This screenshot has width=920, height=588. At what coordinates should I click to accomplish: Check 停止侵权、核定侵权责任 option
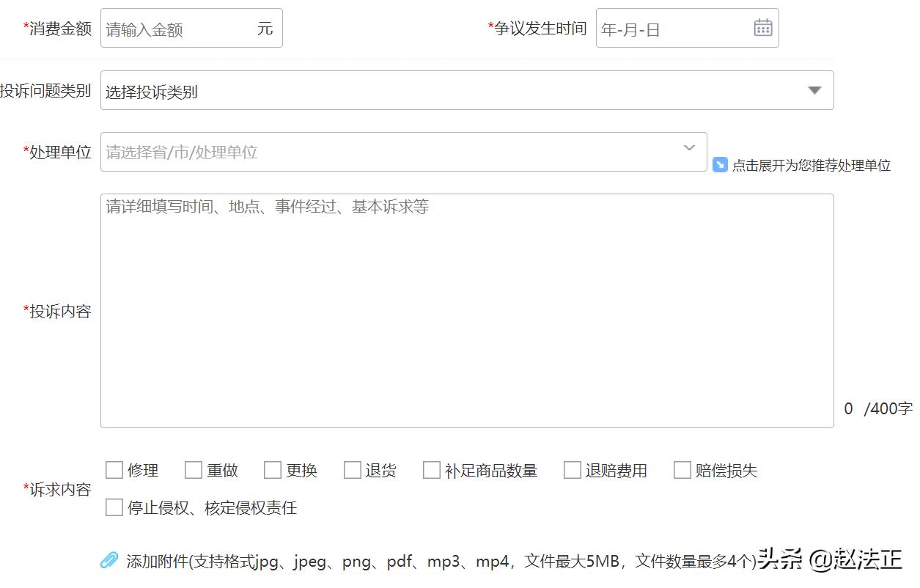(114, 507)
